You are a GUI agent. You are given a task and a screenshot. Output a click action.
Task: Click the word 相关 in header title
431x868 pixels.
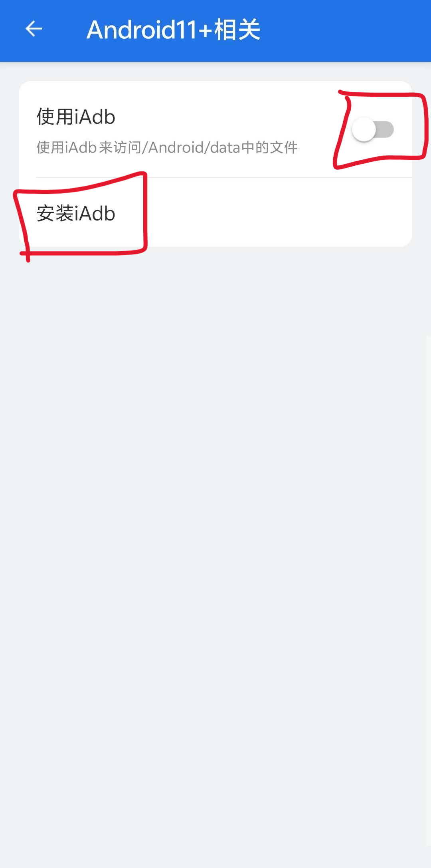(x=237, y=30)
